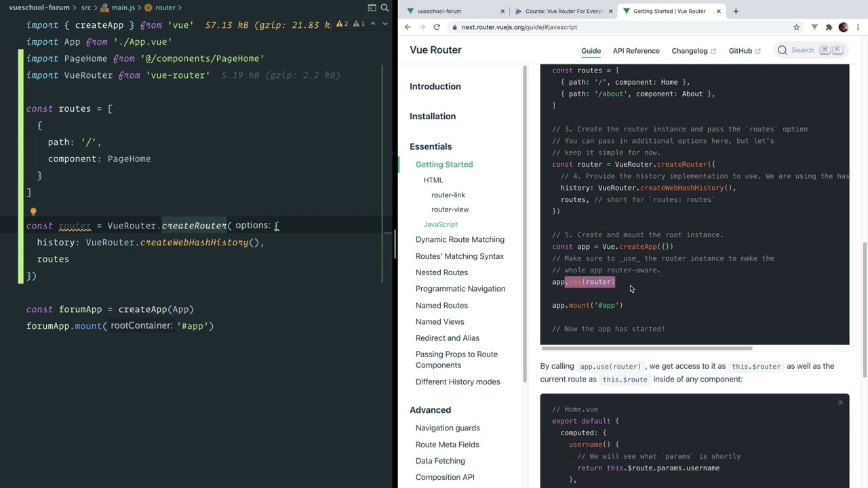Open Different History modes page

point(458,382)
